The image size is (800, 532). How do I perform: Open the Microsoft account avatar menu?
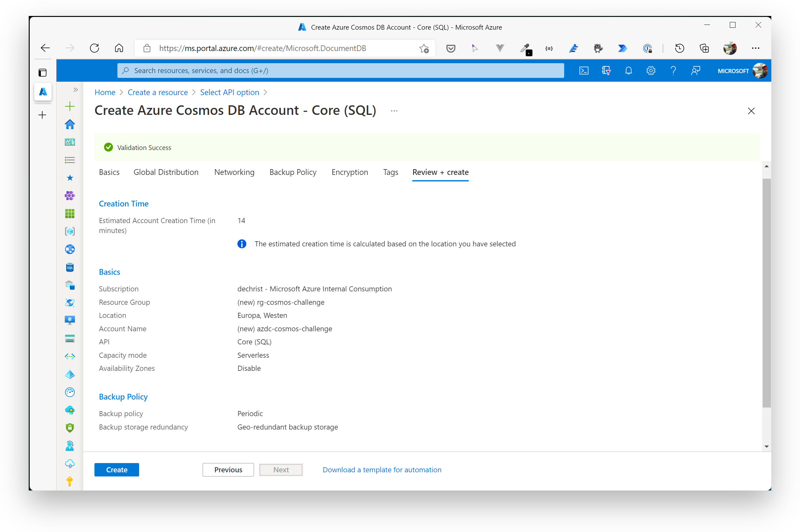760,70
